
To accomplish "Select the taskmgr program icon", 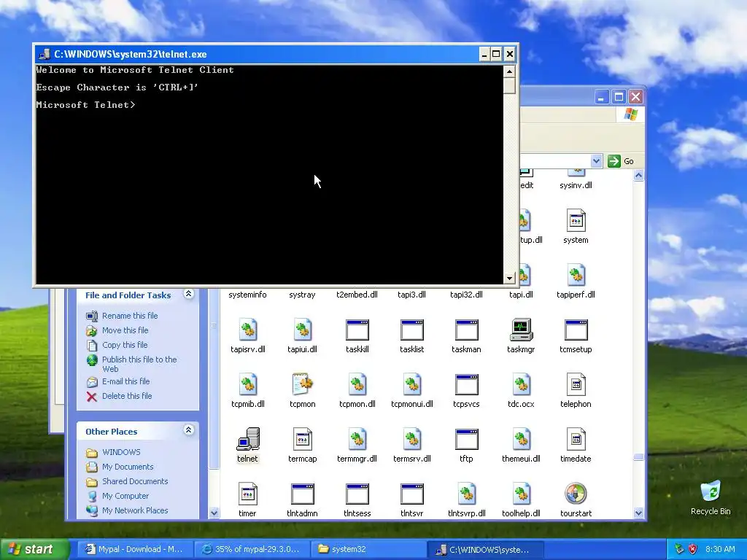I will [521, 330].
